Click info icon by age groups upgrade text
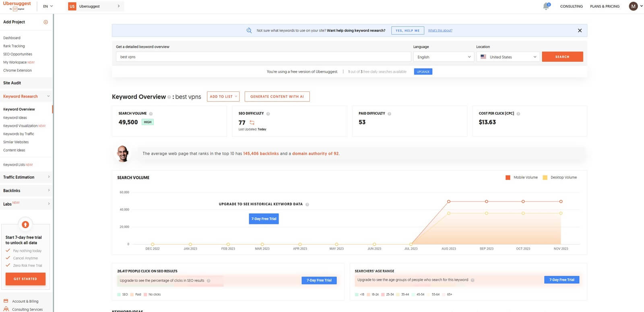This screenshot has width=644, height=312. coord(473,280)
